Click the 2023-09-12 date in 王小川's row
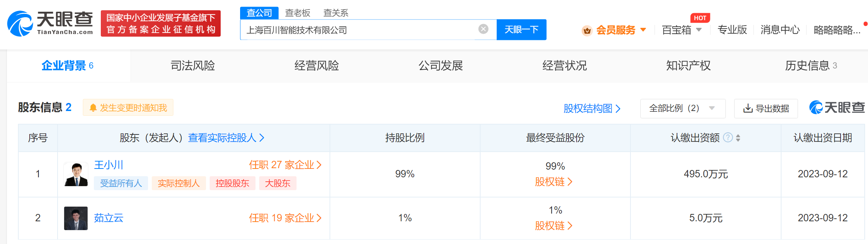 823,174
